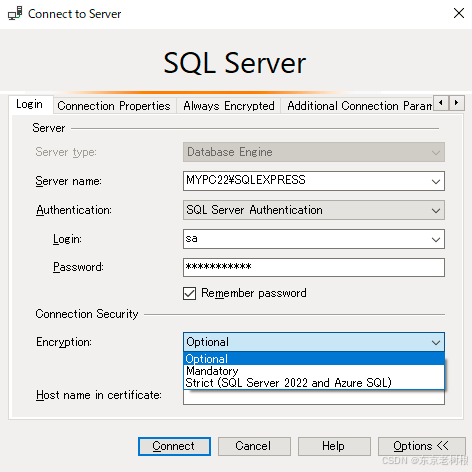The image size is (472, 472).
Task: Click the Cancel button
Action: tap(254, 446)
